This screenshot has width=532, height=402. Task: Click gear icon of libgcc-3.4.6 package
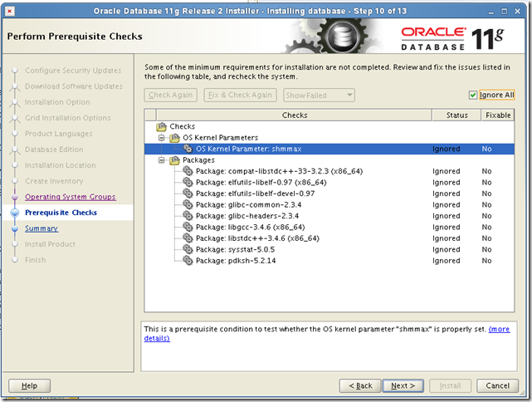(188, 227)
